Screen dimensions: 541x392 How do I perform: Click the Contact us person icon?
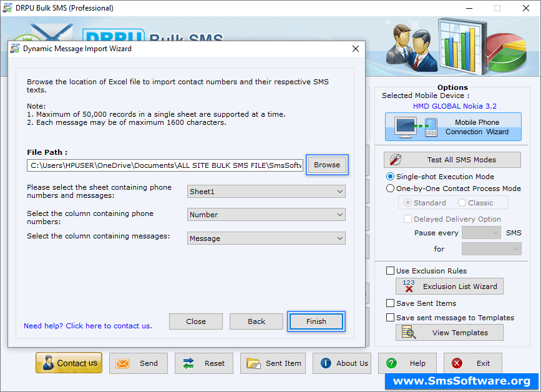click(x=48, y=363)
